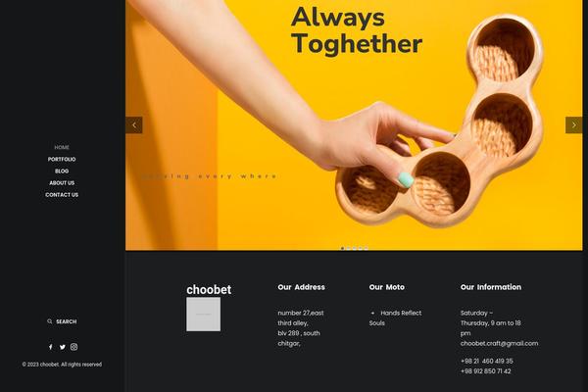This screenshot has width=588, height=392.
Task: Click the choobet footer logo text
Action: [x=209, y=290]
